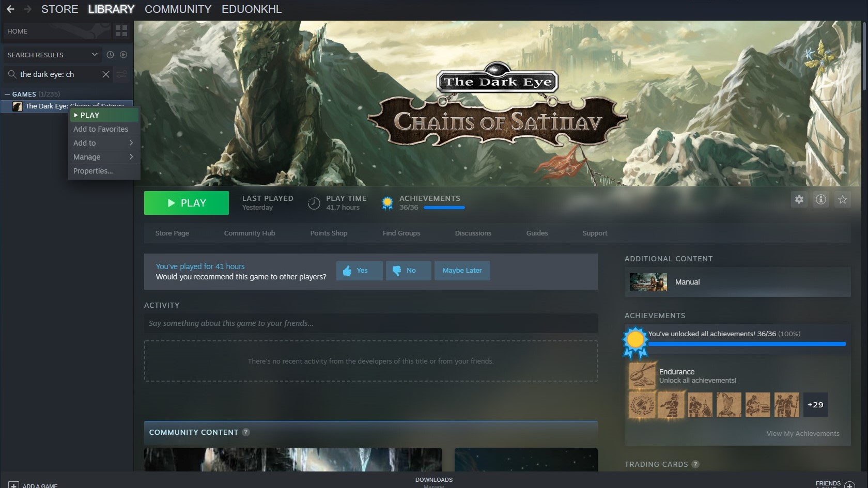This screenshot has height=488, width=868.
Task: Toggle the recent activity clock filter
Action: pos(110,55)
